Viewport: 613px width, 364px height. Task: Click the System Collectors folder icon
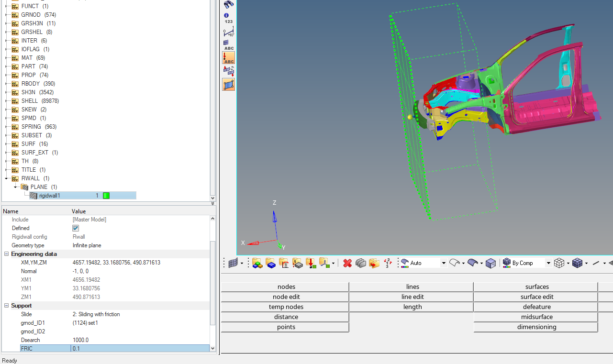tap(324, 263)
